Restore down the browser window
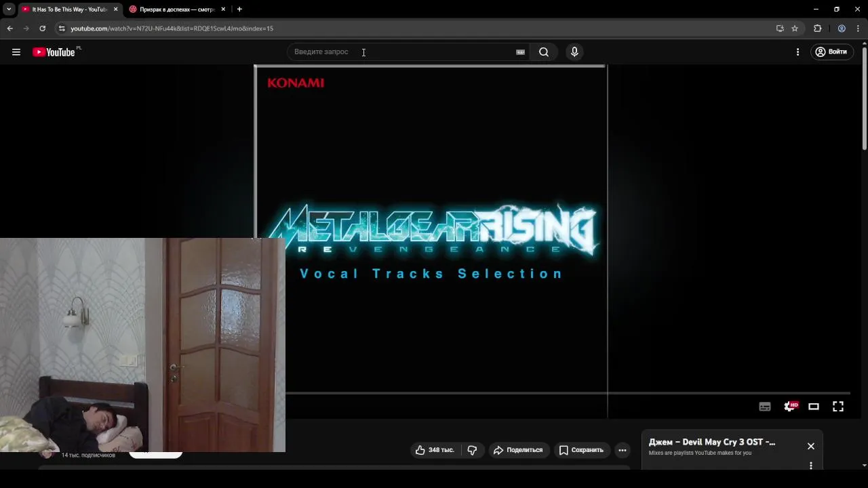 tap(837, 9)
